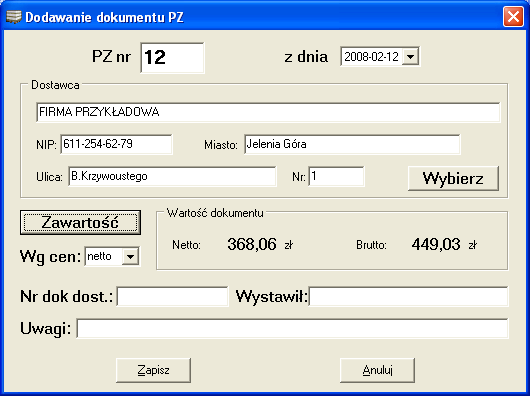The width and height of the screenshot is (530, 396).
Task: Click the Nr field containing 1
Action: click(x=336, y=176)
